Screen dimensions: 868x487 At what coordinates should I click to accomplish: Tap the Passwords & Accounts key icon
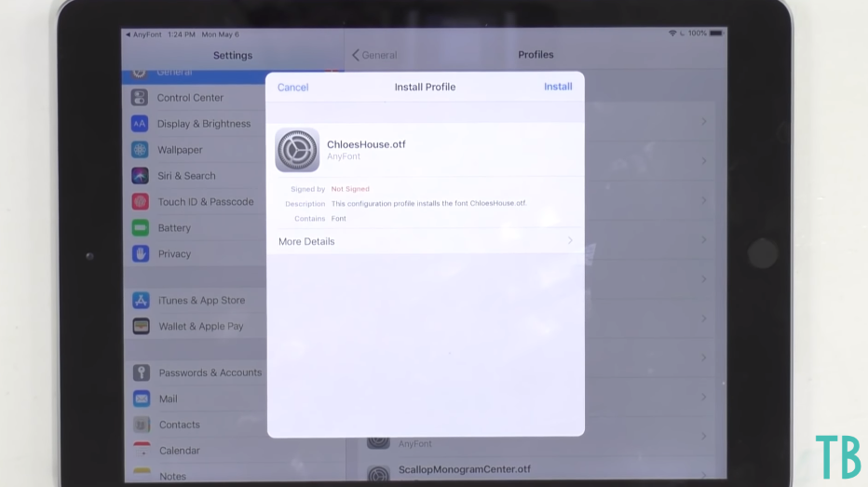coord(142,373)
